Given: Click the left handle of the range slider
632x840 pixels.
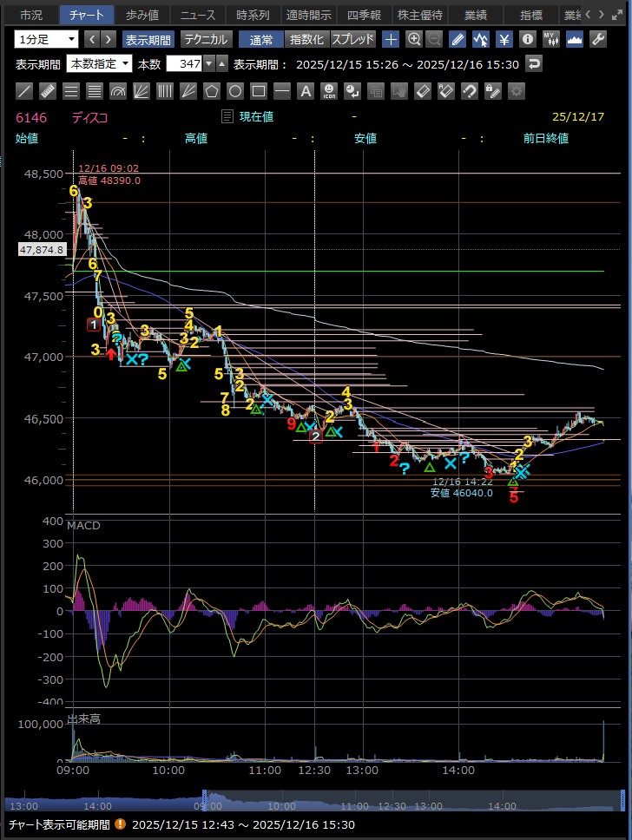Looking at the screenshot, I should click(206, 797).
